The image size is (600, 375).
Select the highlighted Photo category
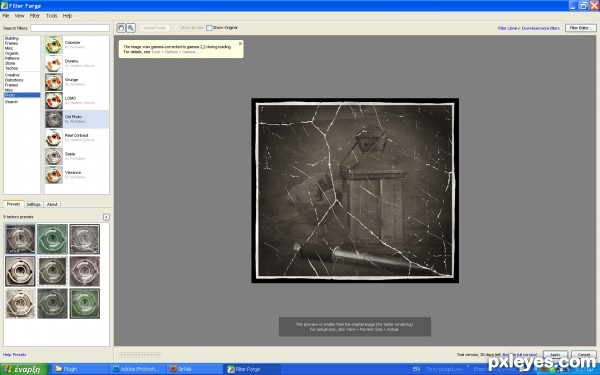click(x=22, y=95)
